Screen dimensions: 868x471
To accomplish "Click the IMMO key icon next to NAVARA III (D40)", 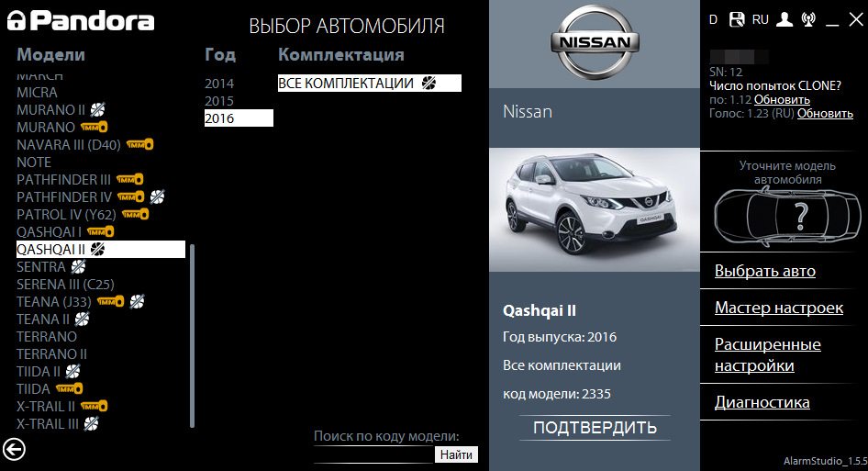I will [139, 145].
